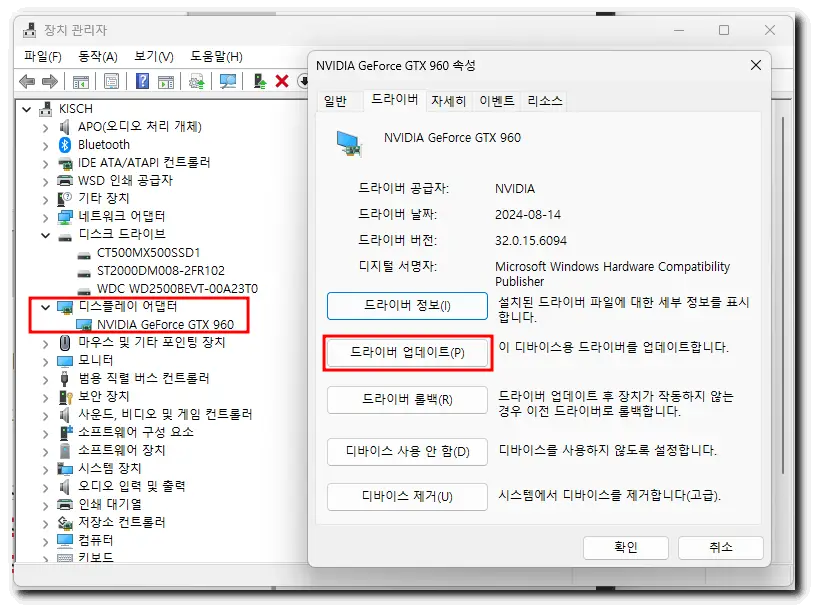Collapse the 디스플레이 어댑터 node
This screenshot has height=612, width=817.
[44, 307]
